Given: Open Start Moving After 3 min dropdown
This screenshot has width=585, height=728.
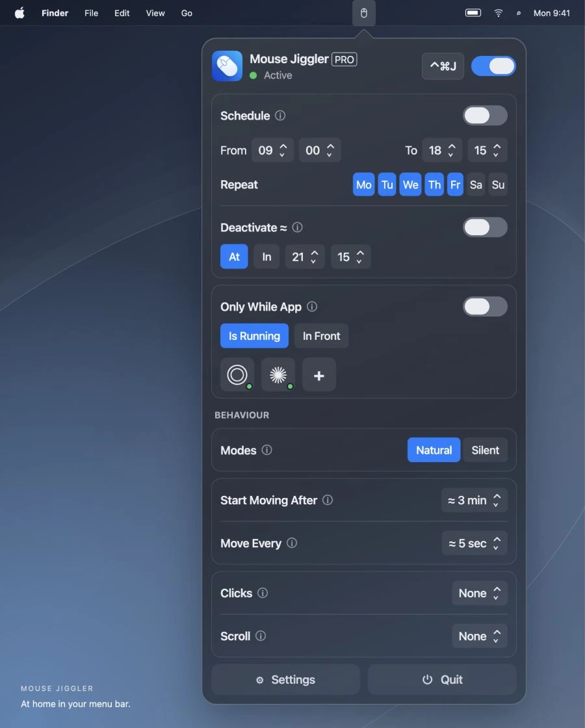Looking at the screenshot, I should [x=474, y=500].
